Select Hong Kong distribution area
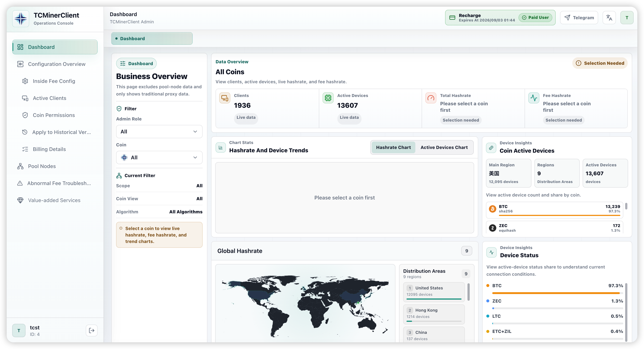 (434, 314)
